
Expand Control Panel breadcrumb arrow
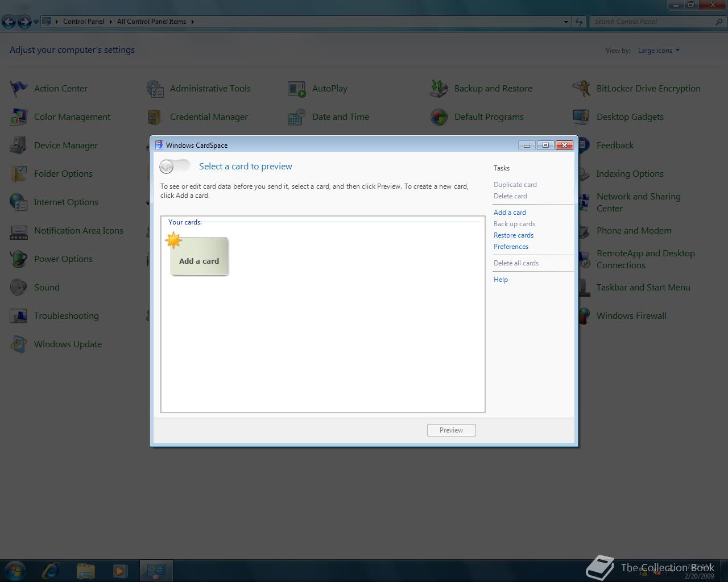(x=110, y=22)
